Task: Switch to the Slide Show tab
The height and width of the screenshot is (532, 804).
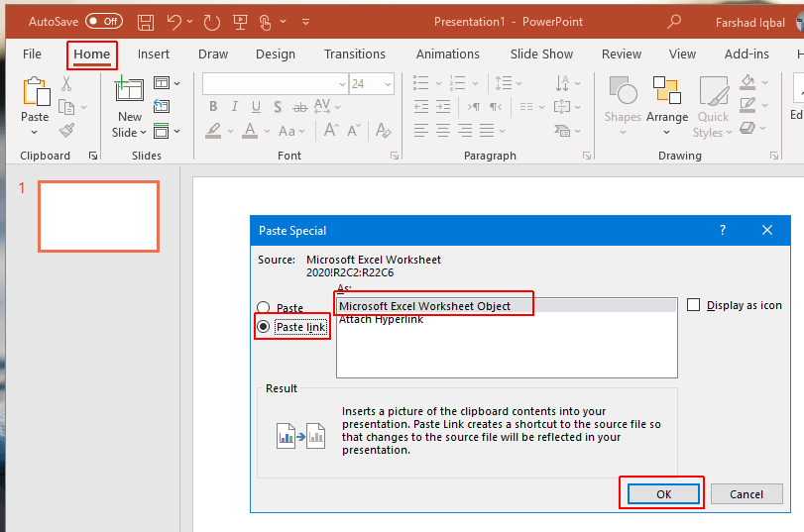Action: coord(541,53)
